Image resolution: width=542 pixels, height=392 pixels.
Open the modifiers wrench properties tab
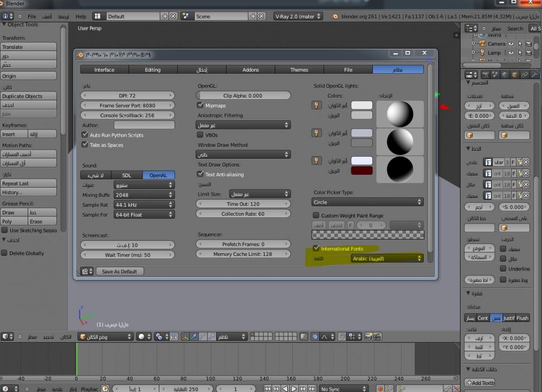[x=534, y=75]
